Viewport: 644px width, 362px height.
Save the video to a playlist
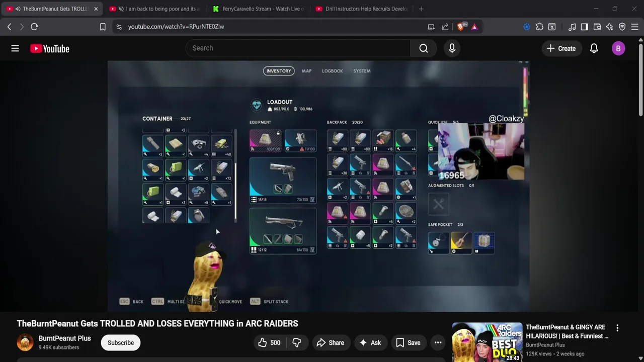point(408,343)
